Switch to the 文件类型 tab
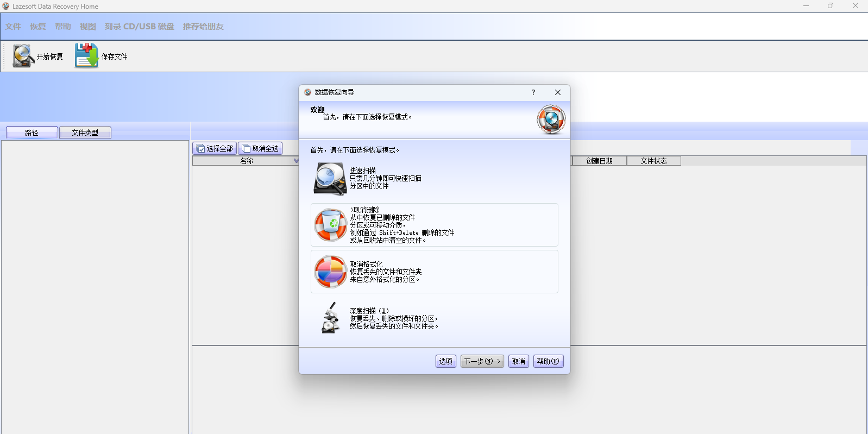 pos(85,133)
